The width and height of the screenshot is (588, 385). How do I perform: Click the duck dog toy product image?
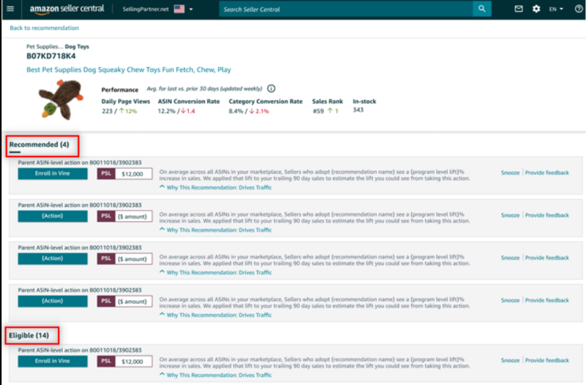(60, 100)
